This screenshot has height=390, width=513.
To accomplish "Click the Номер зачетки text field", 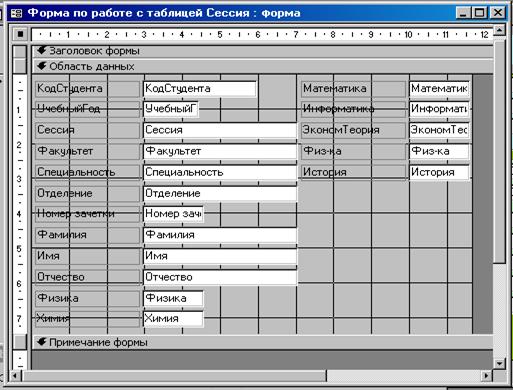I will [173, 214].
